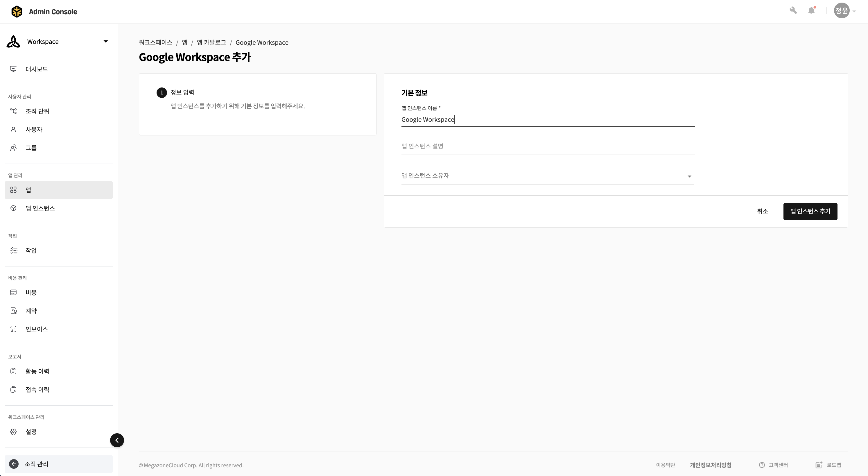Collapse the sidebar with chevron button
The image size is (868, 476).
(x=117, y=440)
